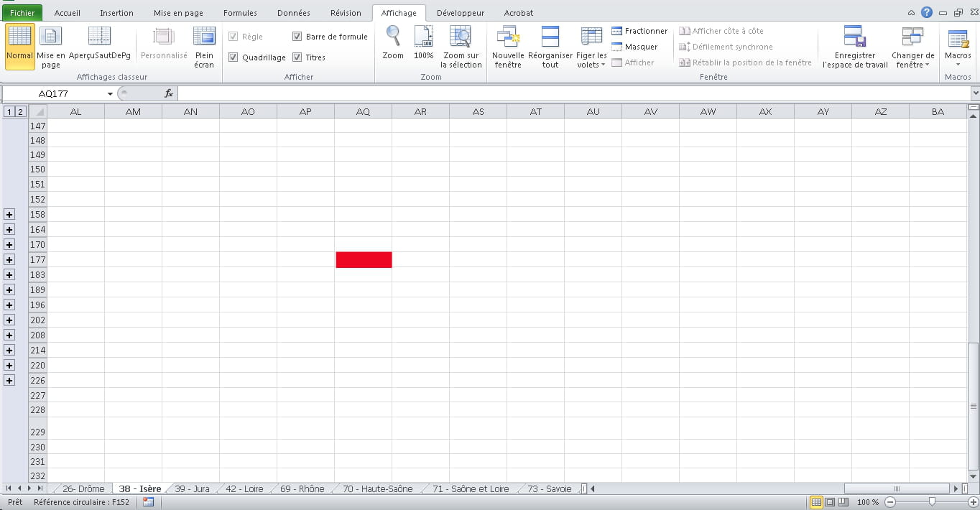The height and width of the screenshot is (510, 980).
Task: Expand the grouped rows at row 158
Action: click(9, 214)
